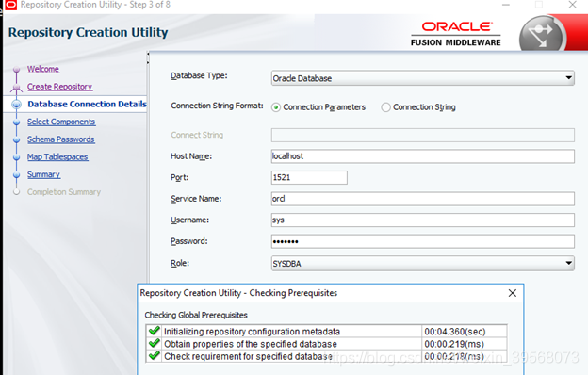
Task: Select the Connection String radio button
Action: pos(386,107)
